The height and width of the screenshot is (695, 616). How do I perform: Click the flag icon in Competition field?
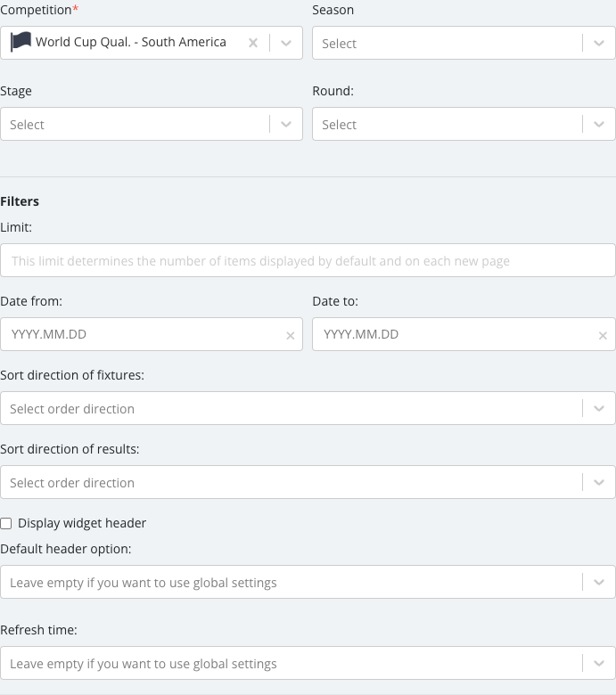coord(21,42)
